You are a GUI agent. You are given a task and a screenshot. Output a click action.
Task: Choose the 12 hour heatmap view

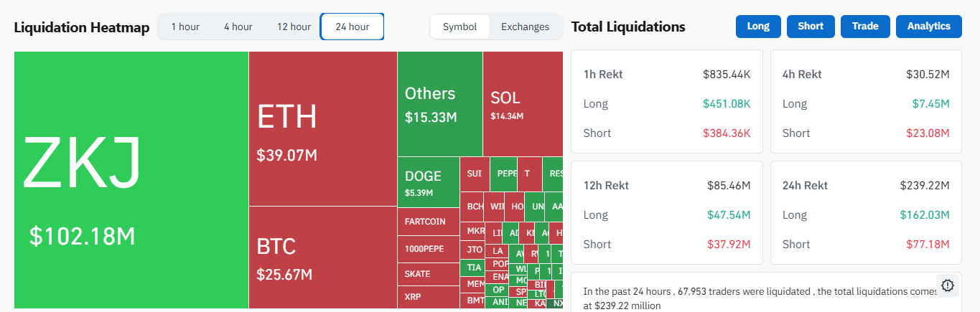(294, 27)
